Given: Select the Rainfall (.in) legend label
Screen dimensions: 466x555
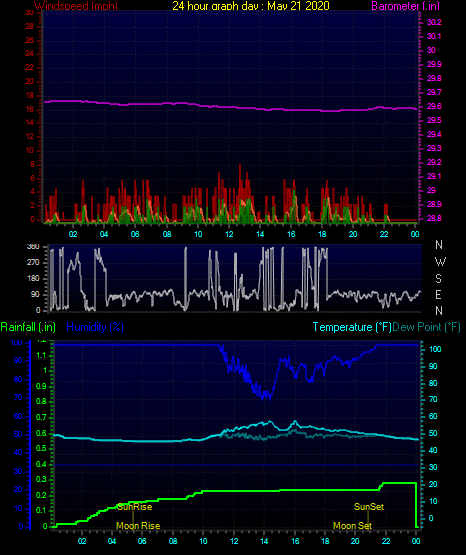Looking at the screenshot, I should coord(28,327).
